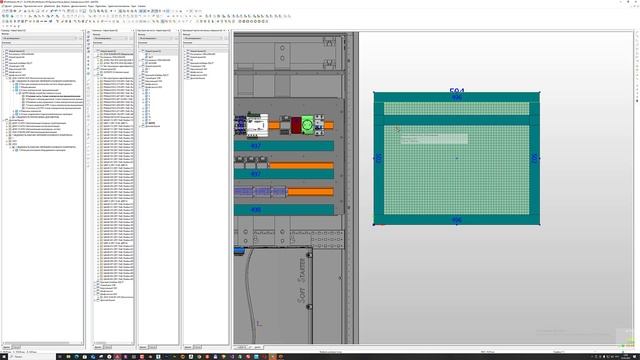
Task: Select the dark red component beside the green button
Action: (x=296, y=125)
